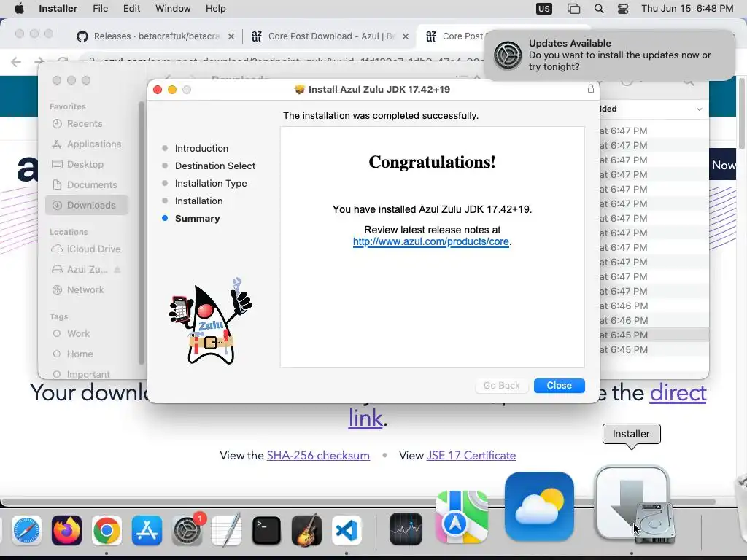Select Downloads in Finder sidebar
This screenshot has width=747, height=560.
pyautogui.click(x=88, y=205)
